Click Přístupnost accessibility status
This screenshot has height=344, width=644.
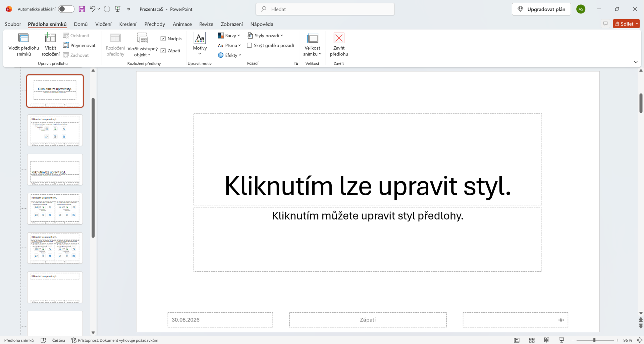(115, 340)
